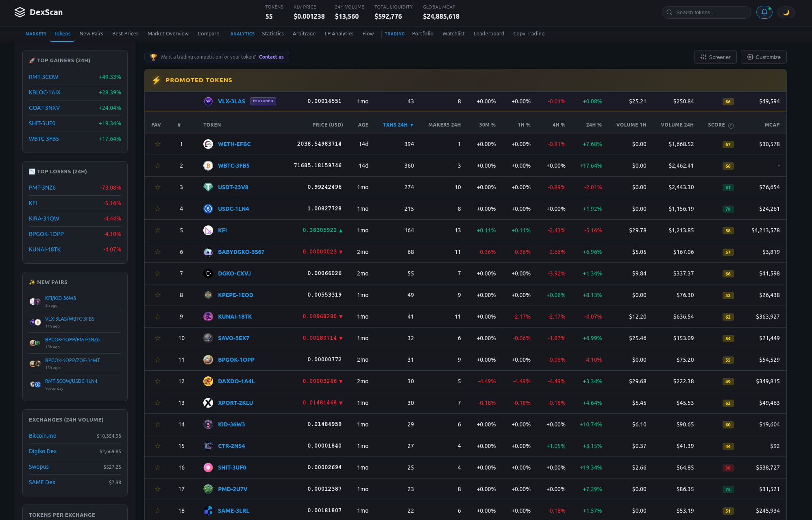Switch to the New Pairs tab
The height and width of the screenshot is (520, 812).
pos(91,33)
